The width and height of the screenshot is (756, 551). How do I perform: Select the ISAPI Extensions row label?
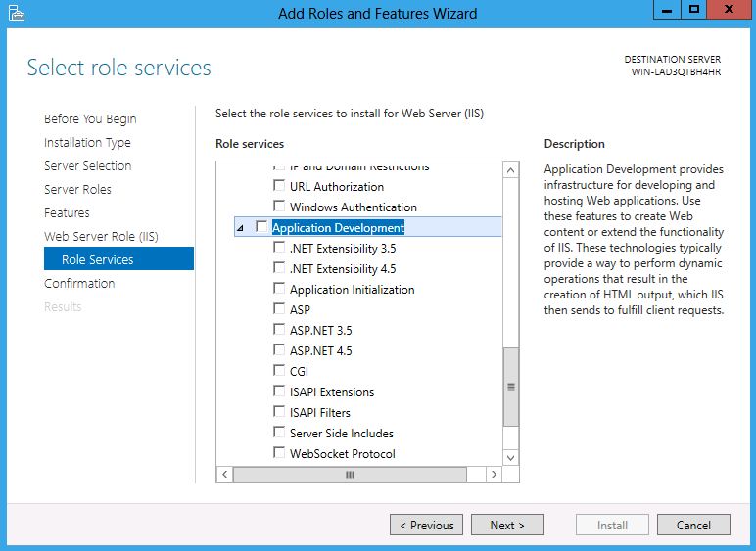(x=332, y=392)
